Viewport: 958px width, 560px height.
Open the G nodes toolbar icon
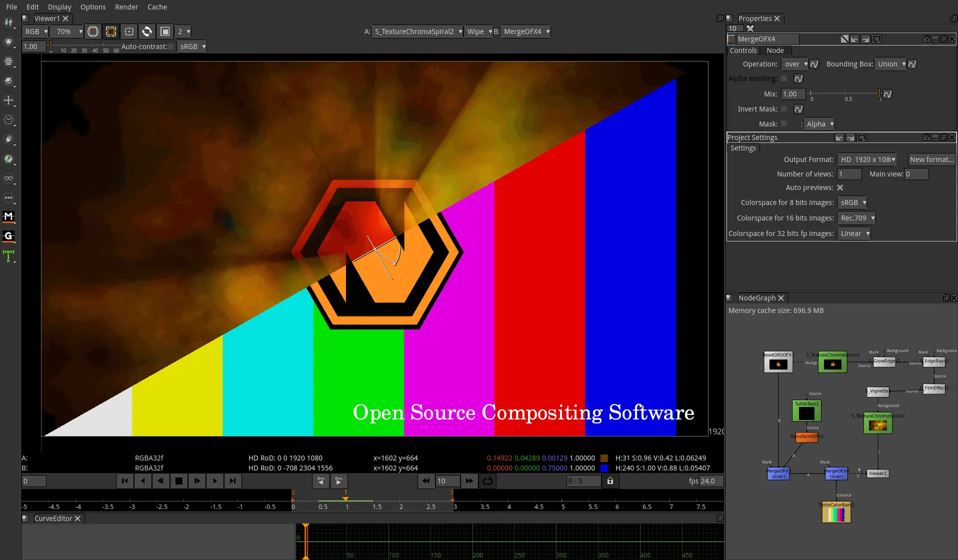pyautogui.click(x=8, y=236)
